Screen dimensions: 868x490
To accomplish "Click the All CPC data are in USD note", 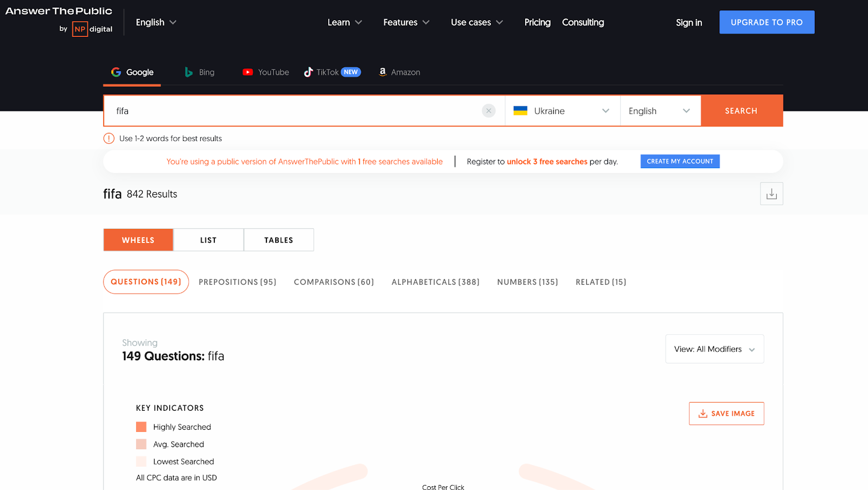I will [x=176, y=478].
